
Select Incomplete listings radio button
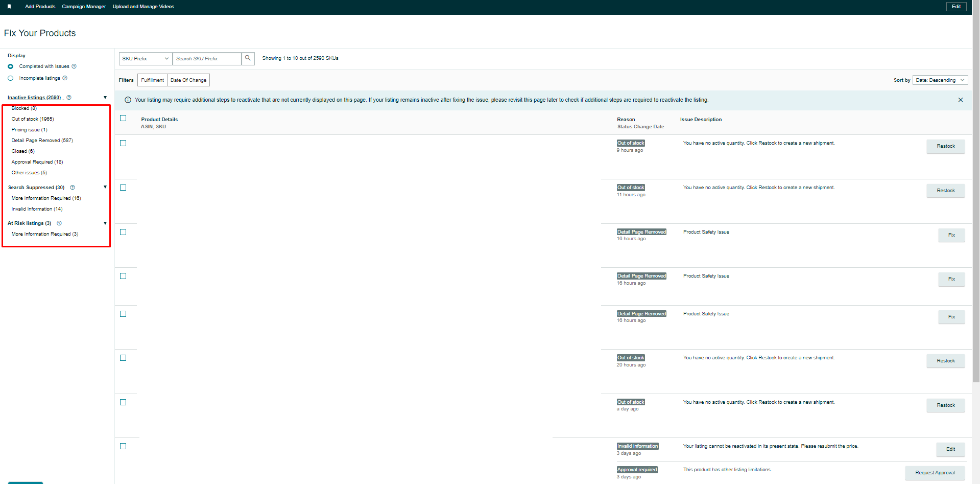10,78
